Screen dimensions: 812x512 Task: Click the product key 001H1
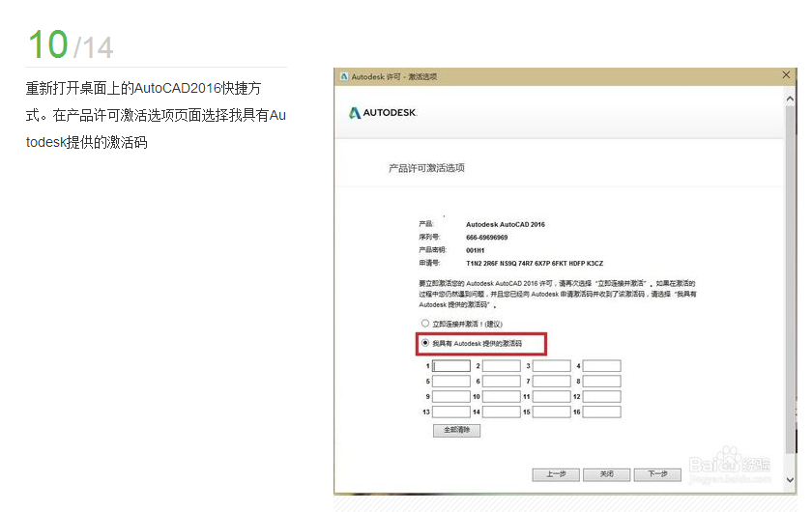[475, 250]
